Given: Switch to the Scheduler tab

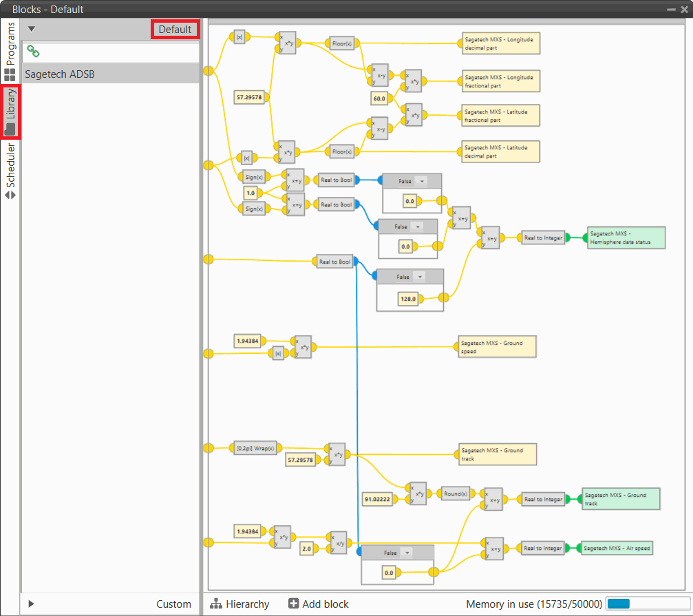Looking at the screenshot, I should [10, 171].
